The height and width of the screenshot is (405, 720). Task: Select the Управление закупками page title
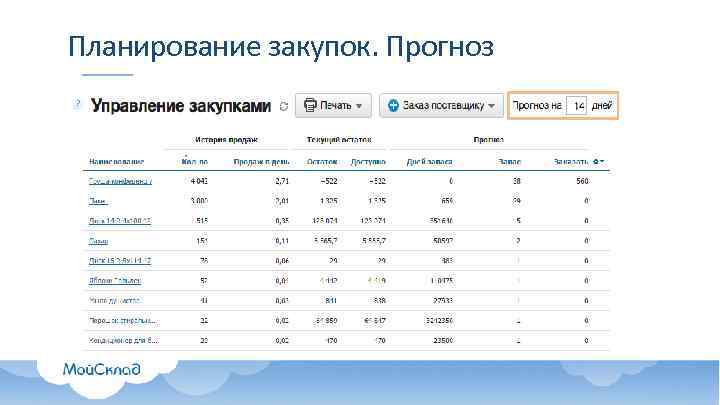click(180, 106)
